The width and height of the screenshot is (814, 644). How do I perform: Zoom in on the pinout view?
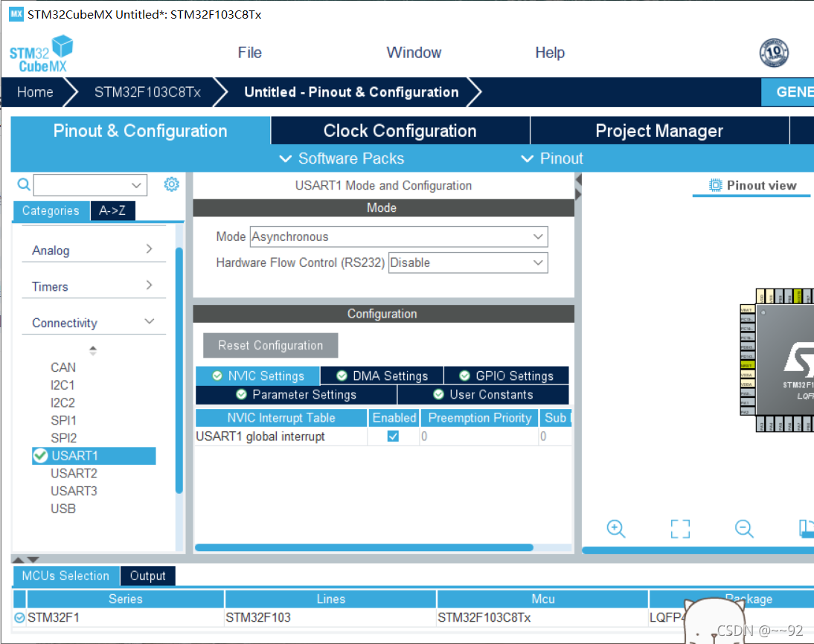pos(615,528)
